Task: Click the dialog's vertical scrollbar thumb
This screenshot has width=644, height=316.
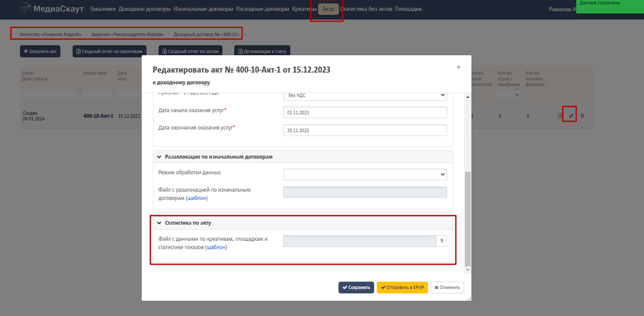Action: pyautogui.click(x=468, y=217)
